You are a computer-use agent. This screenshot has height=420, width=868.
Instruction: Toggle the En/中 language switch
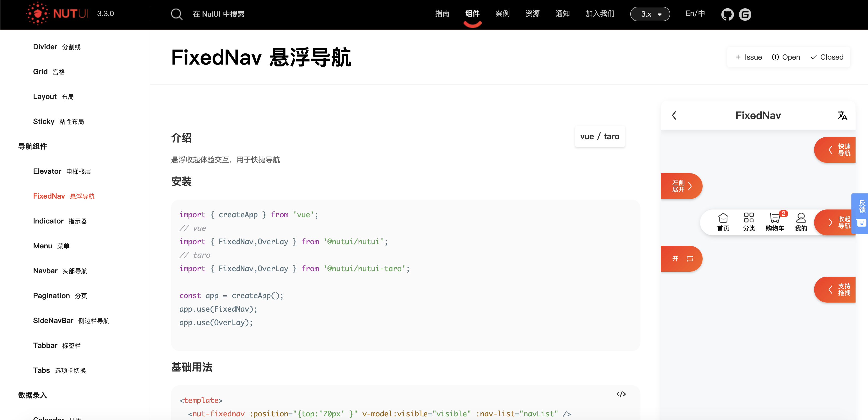695,14
